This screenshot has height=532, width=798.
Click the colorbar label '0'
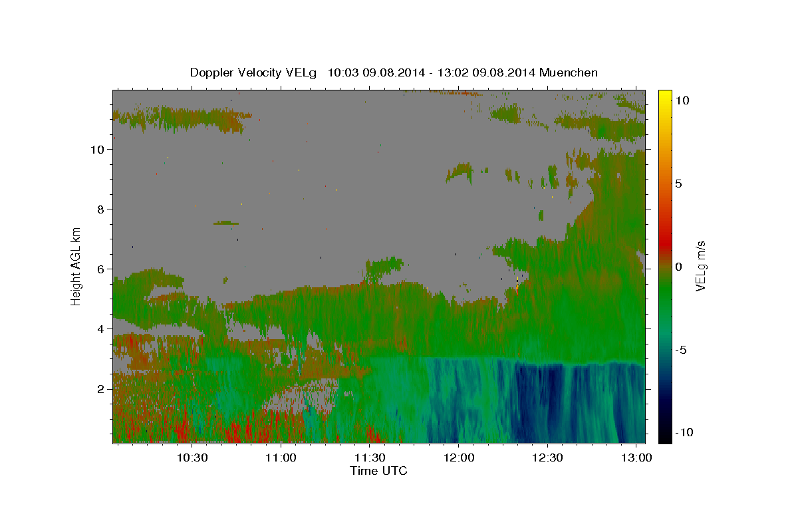coord(678,267)
